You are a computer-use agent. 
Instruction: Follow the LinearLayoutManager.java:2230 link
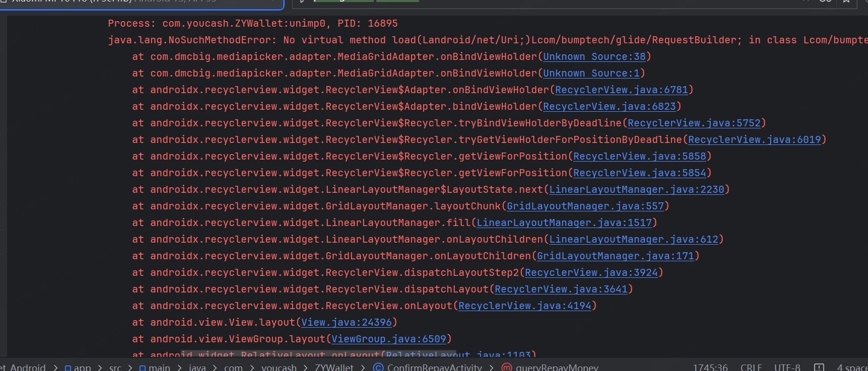tap(636, 189)
